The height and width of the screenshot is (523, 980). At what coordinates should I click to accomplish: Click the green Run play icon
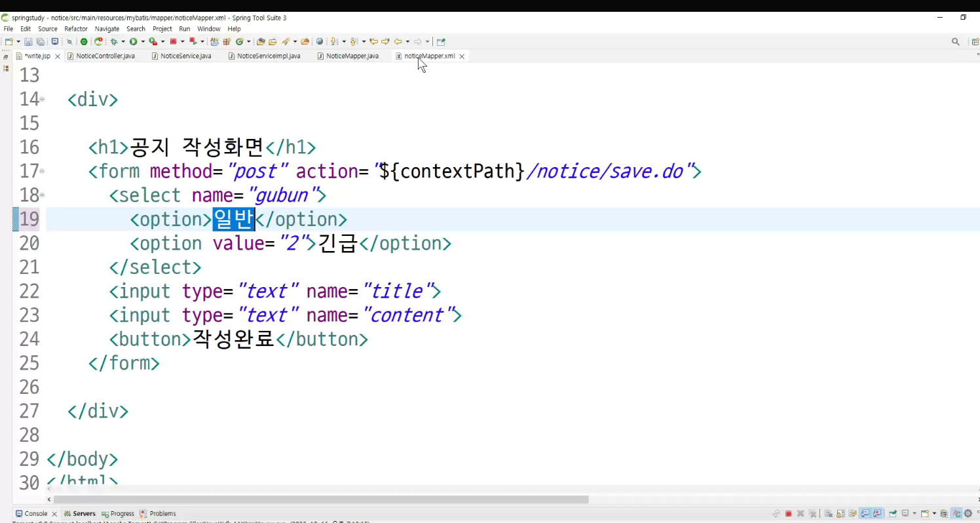coord(133,41)
